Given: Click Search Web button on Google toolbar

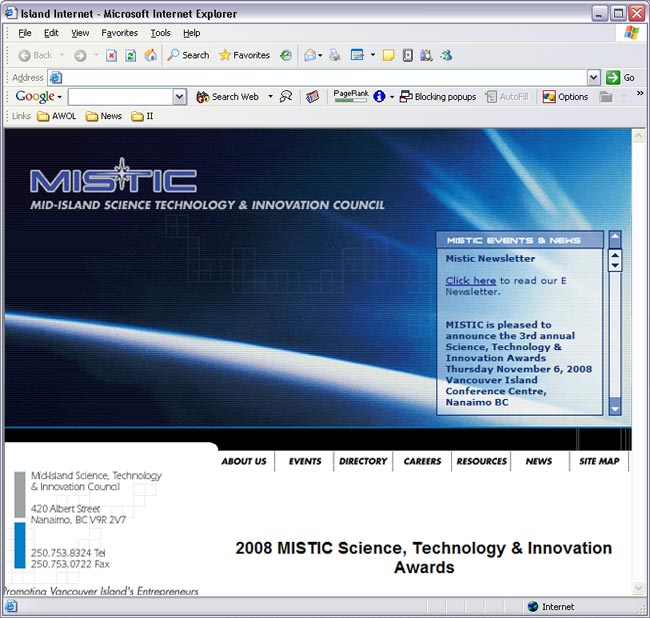Looking at the screenshot, I should click(227, 97).
